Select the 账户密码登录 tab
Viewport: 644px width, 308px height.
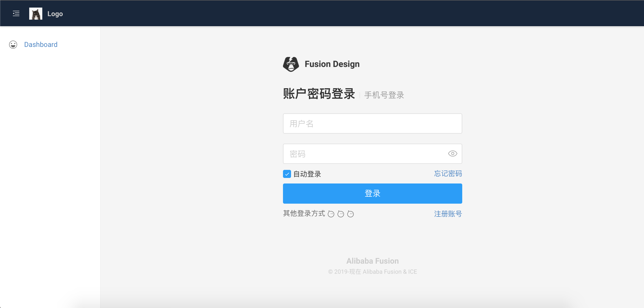[319, 94]
